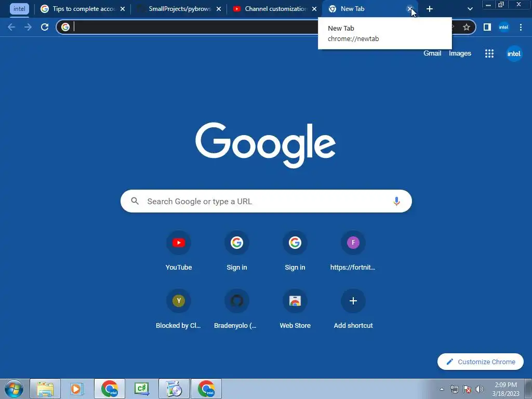Close the SmallProjects tab
Image resolution: width=532 pixels, height=399 pixels.
pos(219,9)
